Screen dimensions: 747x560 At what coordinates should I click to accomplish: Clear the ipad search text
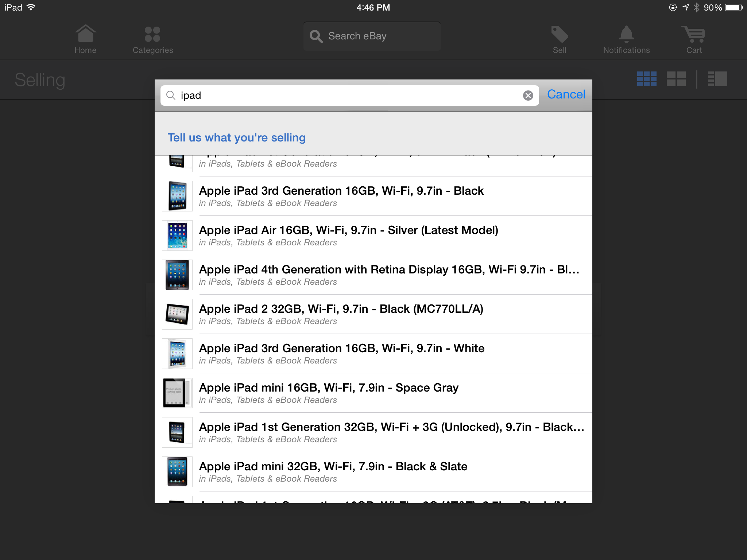(x=528, y=95)
